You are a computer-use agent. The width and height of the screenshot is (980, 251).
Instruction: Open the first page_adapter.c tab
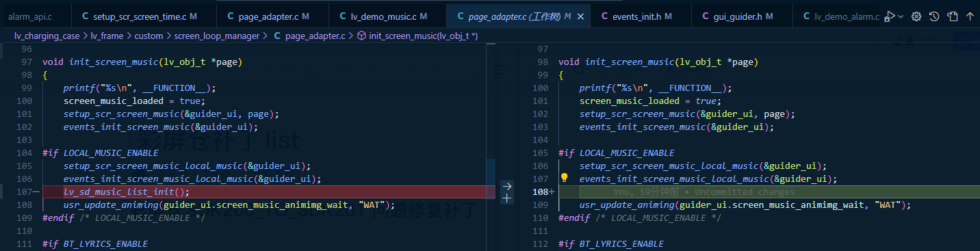point(268,16)
